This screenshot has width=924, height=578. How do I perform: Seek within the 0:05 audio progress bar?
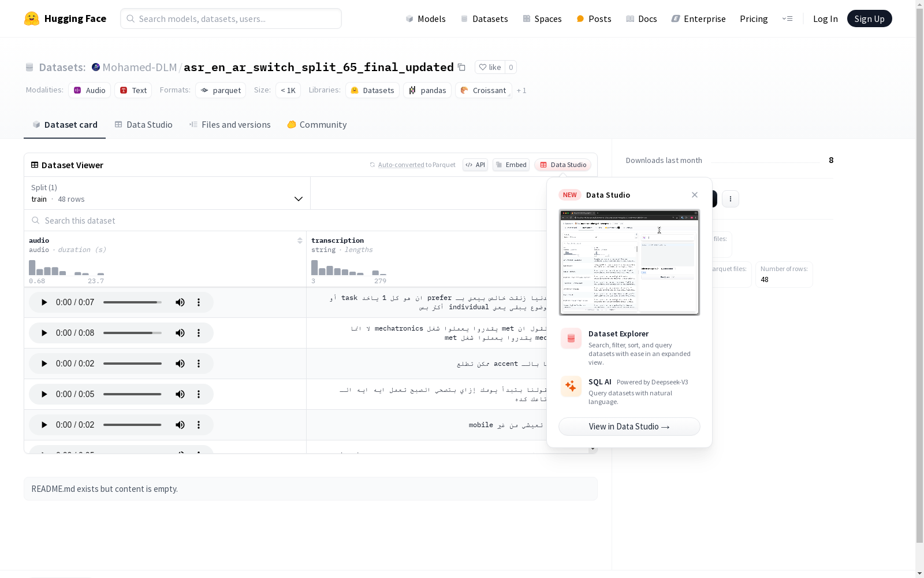pyautogui.click(x=132, y=394)
